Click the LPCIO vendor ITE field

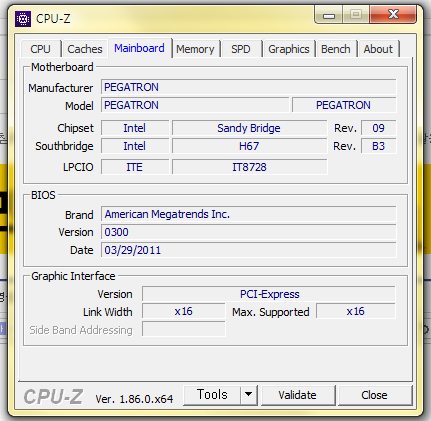click(x=135, y=167)
